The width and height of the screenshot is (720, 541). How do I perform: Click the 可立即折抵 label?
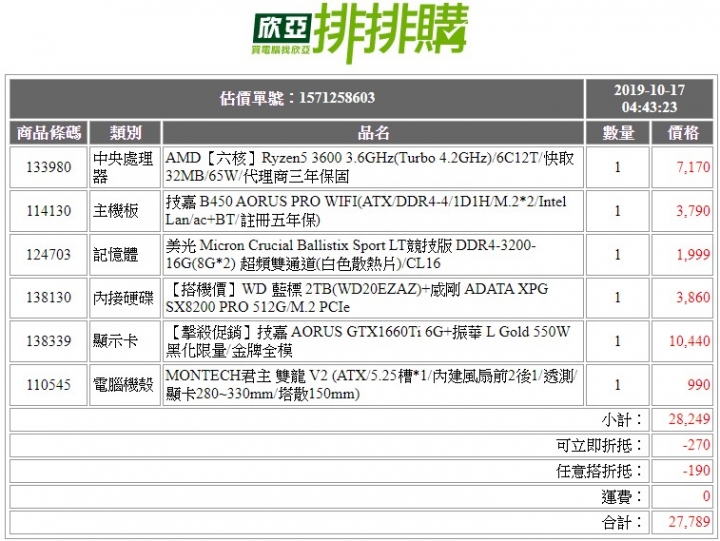(599, 445)
